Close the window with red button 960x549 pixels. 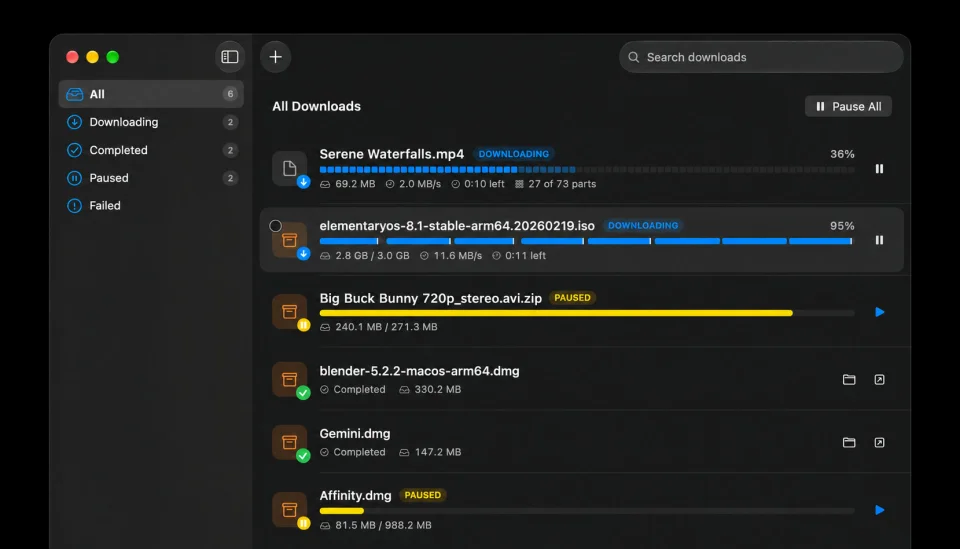click(72, 57)
